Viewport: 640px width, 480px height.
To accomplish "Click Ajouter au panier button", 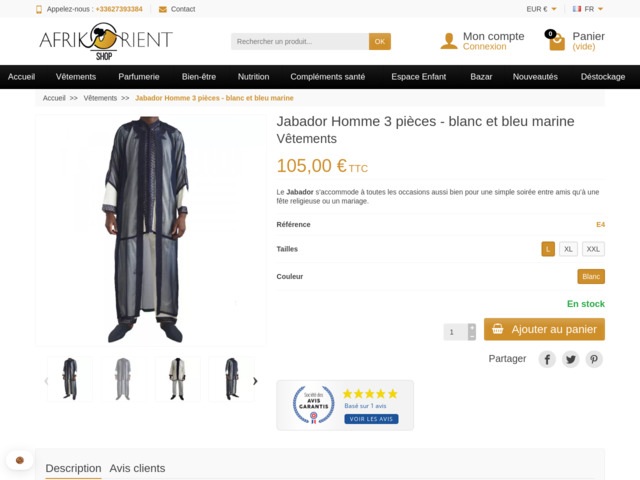I will tap(544, 329).
